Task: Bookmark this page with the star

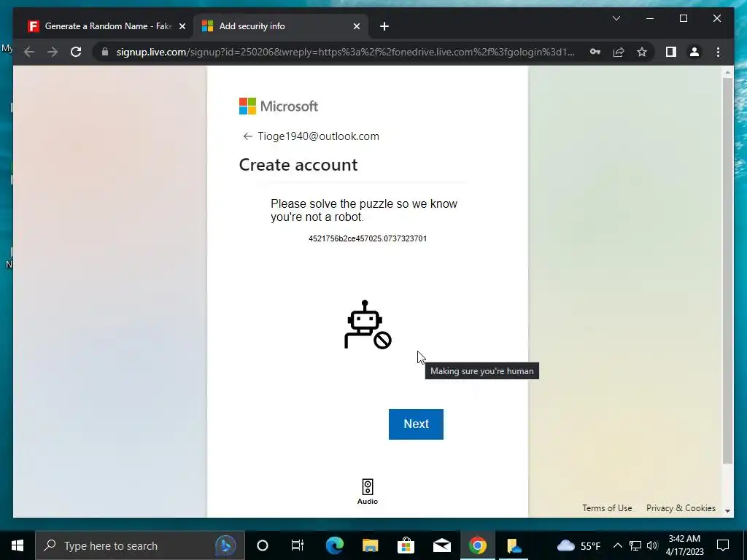Action: point(642,52)
